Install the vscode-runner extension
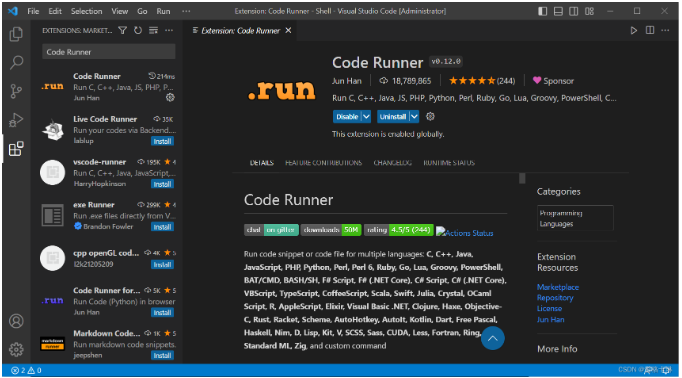 tap(162, 184)
